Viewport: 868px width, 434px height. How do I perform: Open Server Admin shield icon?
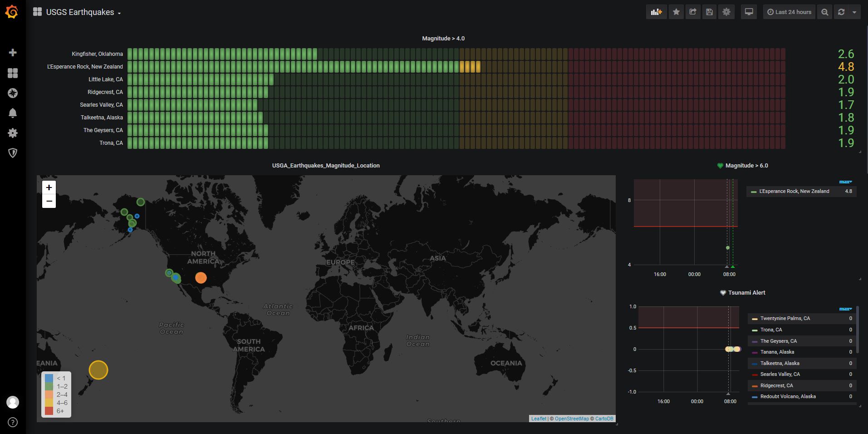[13, 153]
